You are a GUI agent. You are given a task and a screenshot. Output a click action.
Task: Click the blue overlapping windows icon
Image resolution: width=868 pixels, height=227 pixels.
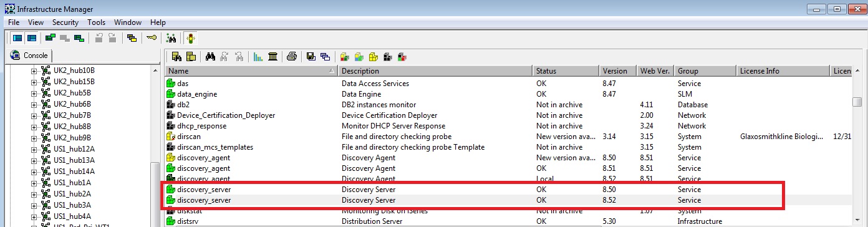click(325, 56)
